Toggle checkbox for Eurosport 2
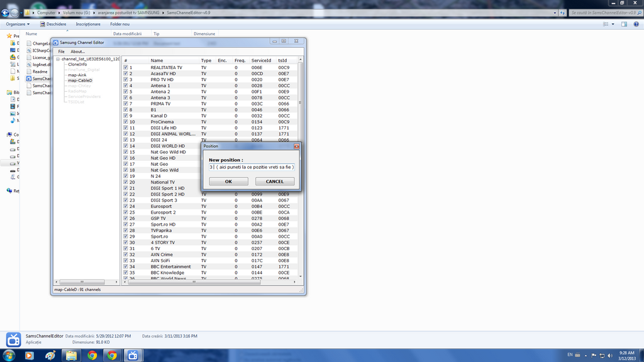The image size is (644, 362). [x=126, y=212]
